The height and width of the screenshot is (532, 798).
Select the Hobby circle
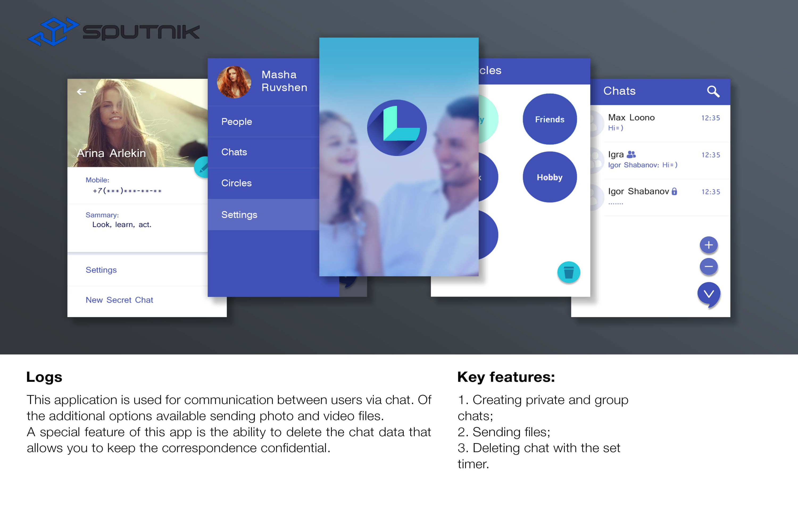(550, 177)
